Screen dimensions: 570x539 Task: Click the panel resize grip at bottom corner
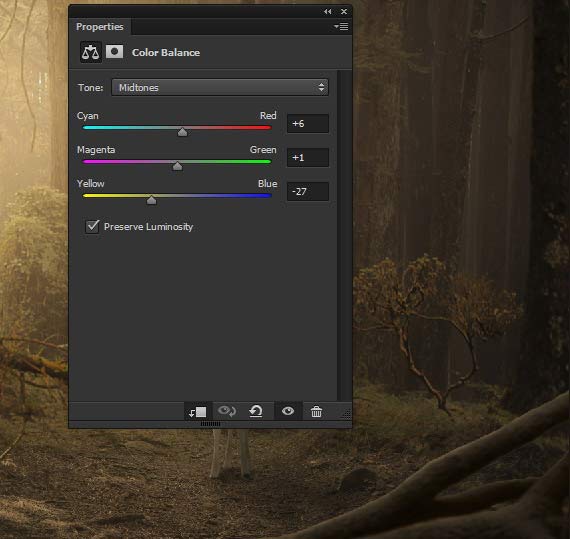coord(346,414)
